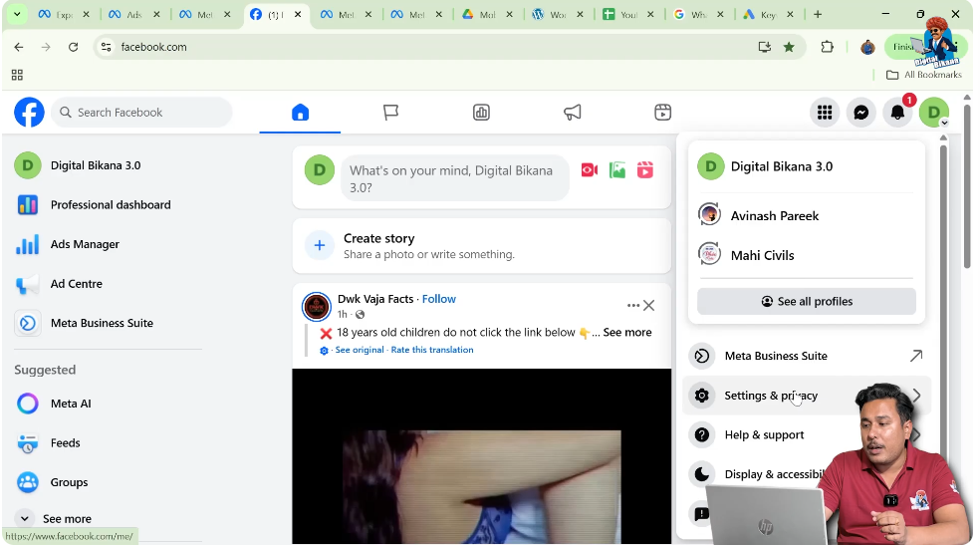
Task: Switch to the Google search browser tab
Action: pyautogui.click(x=698, y=14)
